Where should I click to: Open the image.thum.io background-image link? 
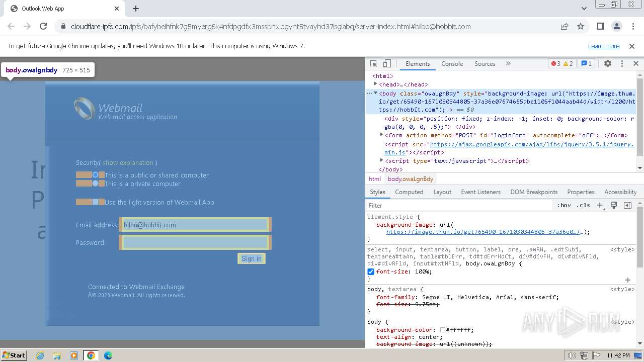coord(484,232)
